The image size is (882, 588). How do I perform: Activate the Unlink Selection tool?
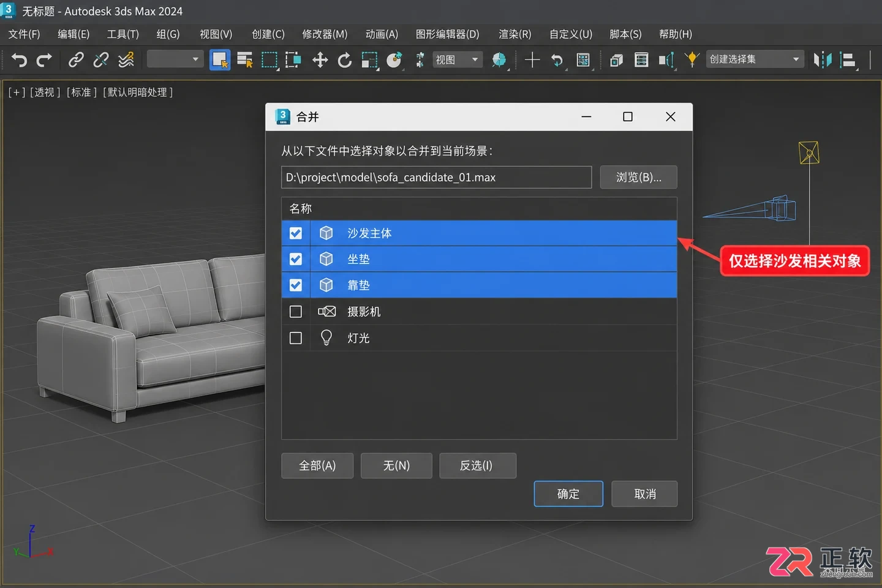point(101,59)
